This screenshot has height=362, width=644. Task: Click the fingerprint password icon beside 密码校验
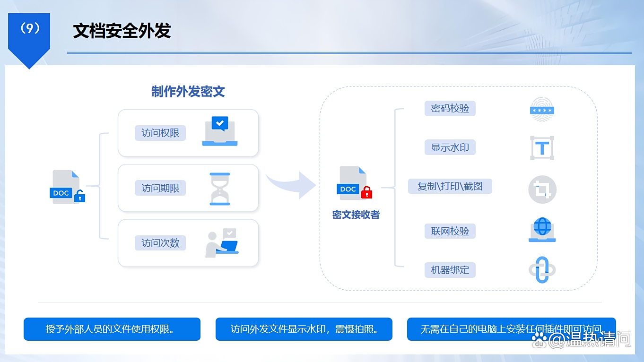coord(542,109)
